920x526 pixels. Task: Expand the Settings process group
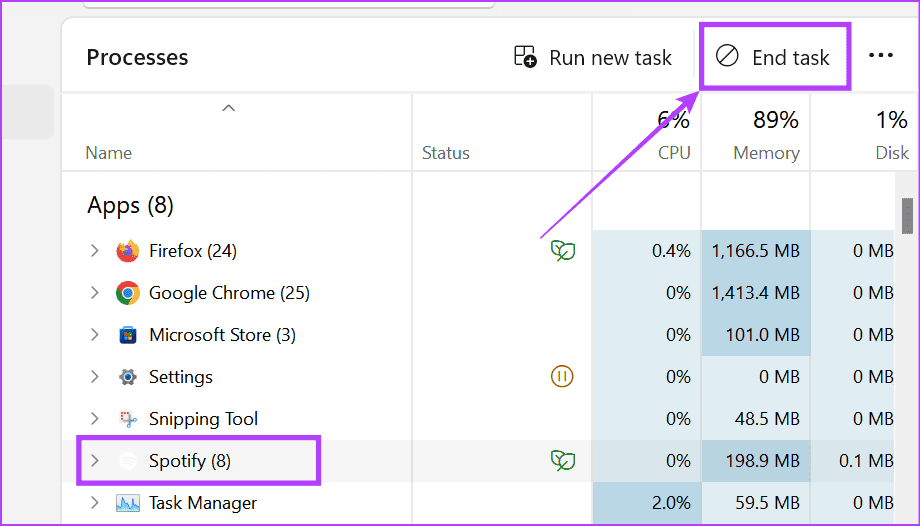point(94,377)
